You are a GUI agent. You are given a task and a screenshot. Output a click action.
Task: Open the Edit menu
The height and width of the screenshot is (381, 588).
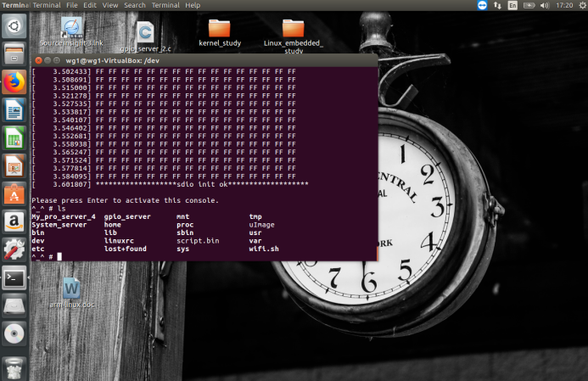90,5
